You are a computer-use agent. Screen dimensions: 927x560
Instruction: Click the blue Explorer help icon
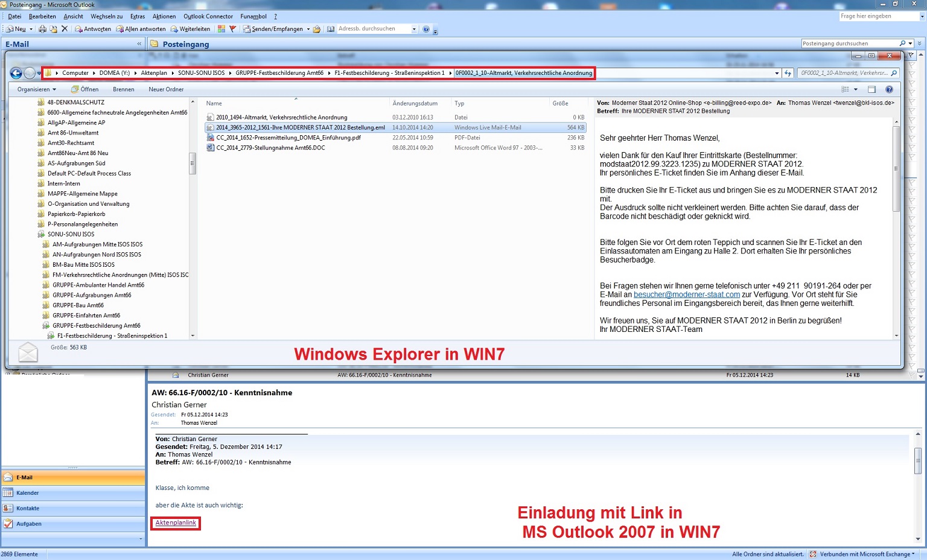tap(889, 89)
